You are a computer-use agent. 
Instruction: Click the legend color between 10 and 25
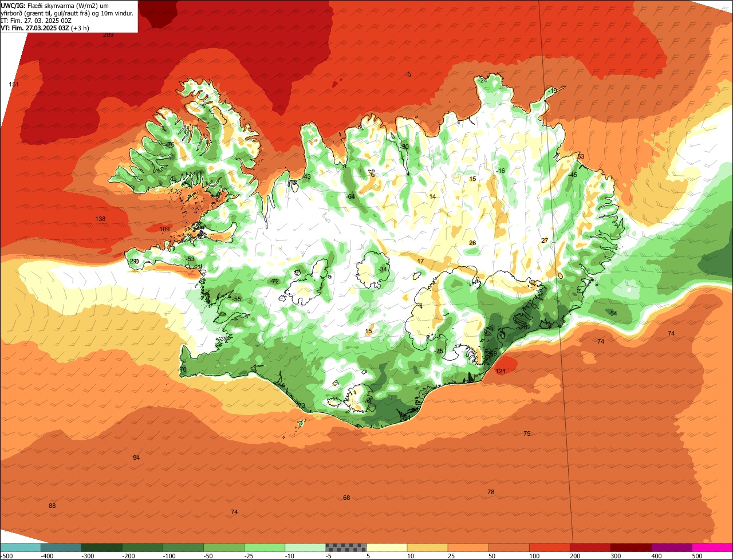[427, 547]
